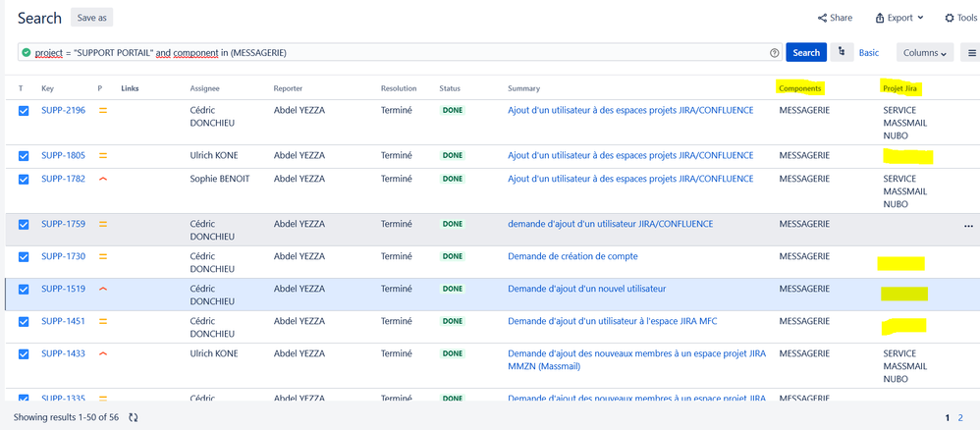
Task: Sort by the Assignee column header
Action: point(205,88)
